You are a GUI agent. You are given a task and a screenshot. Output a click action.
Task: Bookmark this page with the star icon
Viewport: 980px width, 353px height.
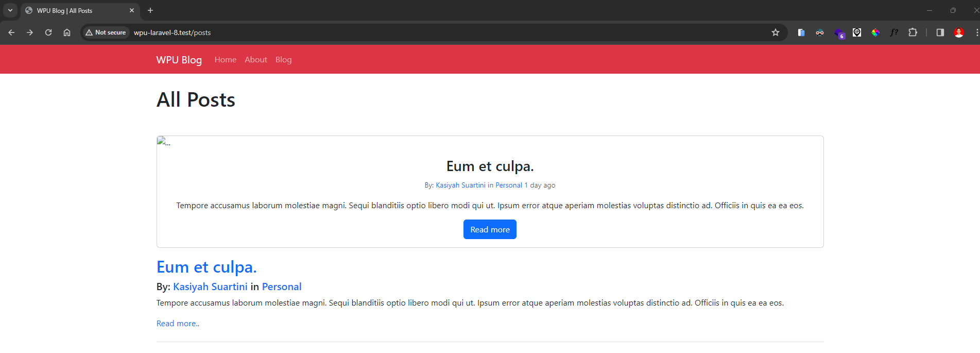click(x=775, y=32)
